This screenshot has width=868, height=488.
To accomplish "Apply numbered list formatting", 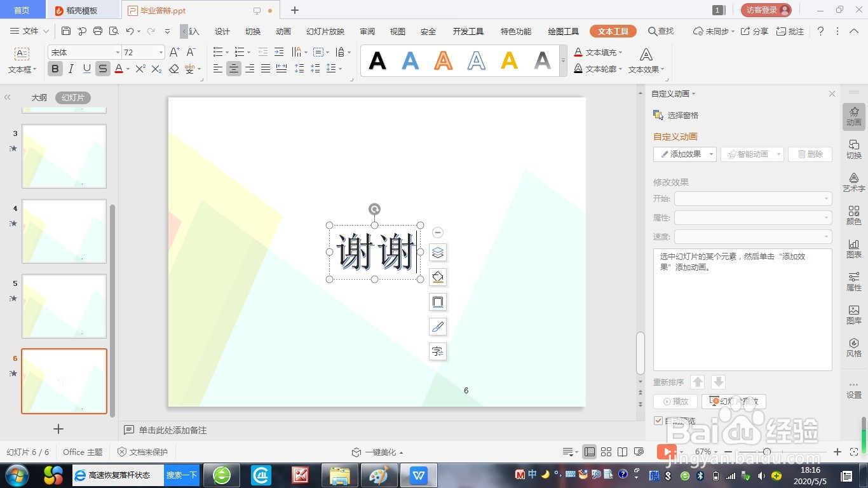I will (x=239, y=52).
